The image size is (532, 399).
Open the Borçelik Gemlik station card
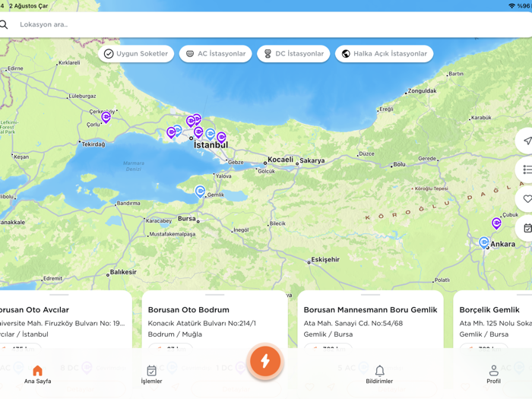[x=492, y=321]
